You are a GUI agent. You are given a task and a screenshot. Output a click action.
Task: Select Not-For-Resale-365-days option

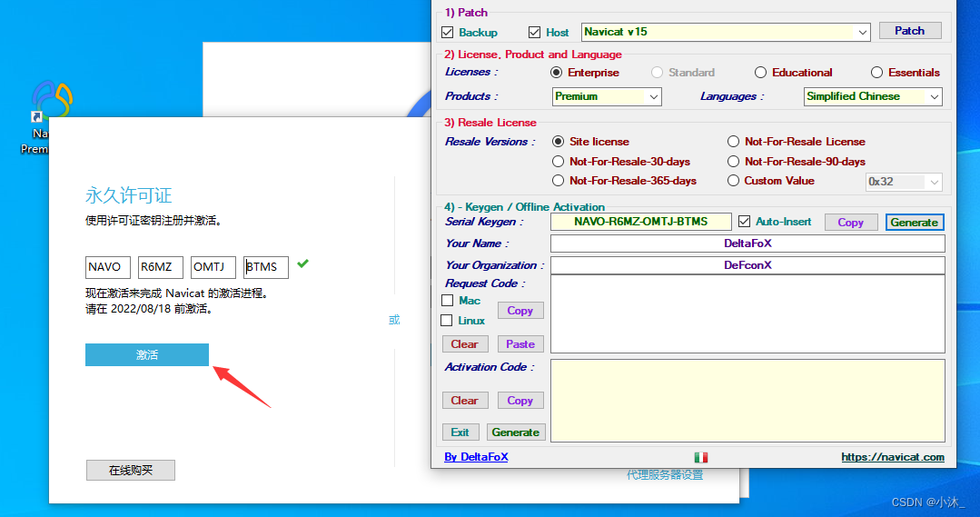(x=559, y=181)
